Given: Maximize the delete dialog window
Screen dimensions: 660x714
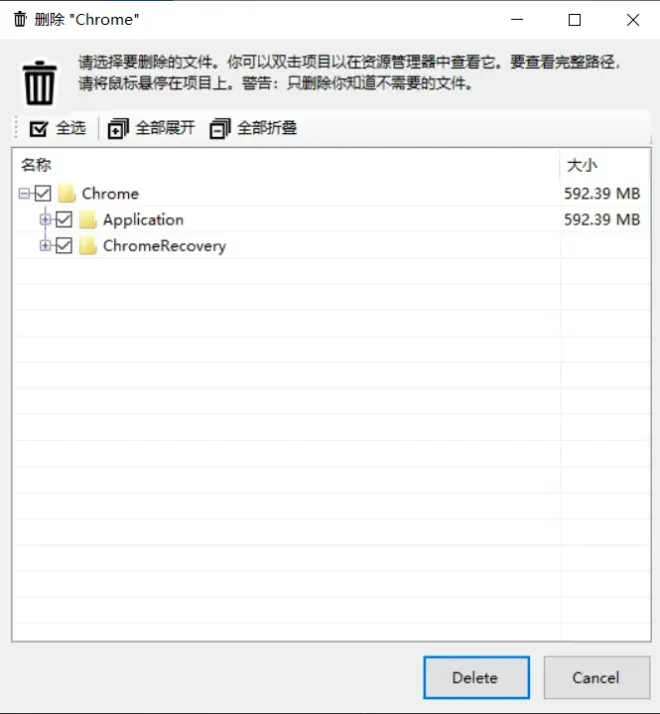Looking at the screenshot, I should 574,20.
